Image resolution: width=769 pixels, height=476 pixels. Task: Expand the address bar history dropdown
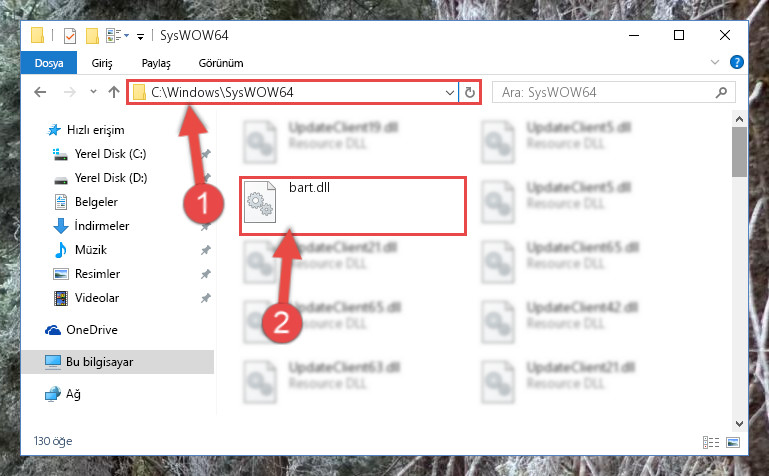click(449, 93)
